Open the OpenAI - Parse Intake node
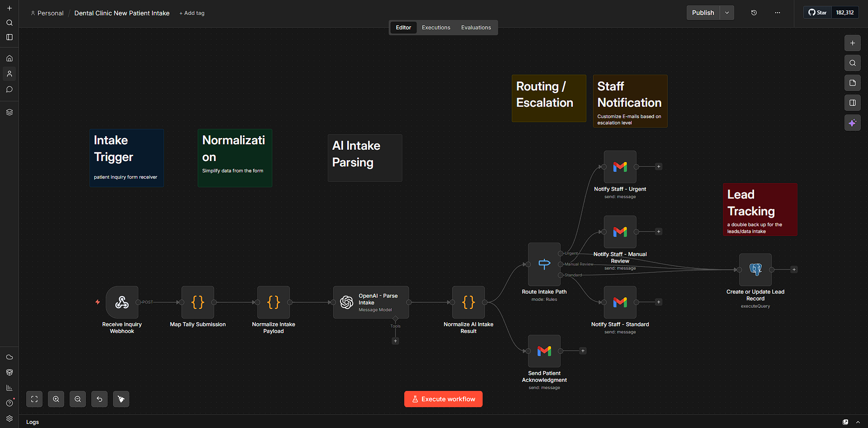Image resolution: width=868 pixels, height=428 pixels. [371, 302]
